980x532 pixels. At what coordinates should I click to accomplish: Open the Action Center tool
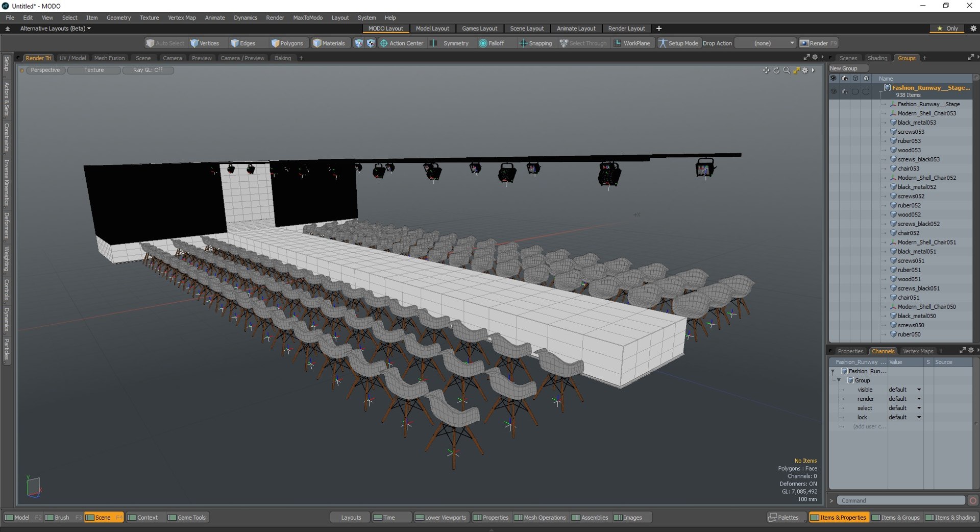pos(402,43)
